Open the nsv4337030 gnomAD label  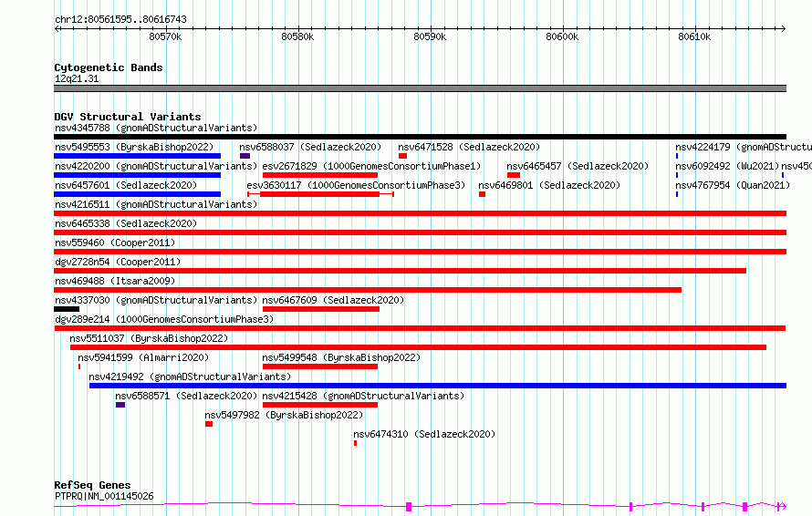[156, 300]
